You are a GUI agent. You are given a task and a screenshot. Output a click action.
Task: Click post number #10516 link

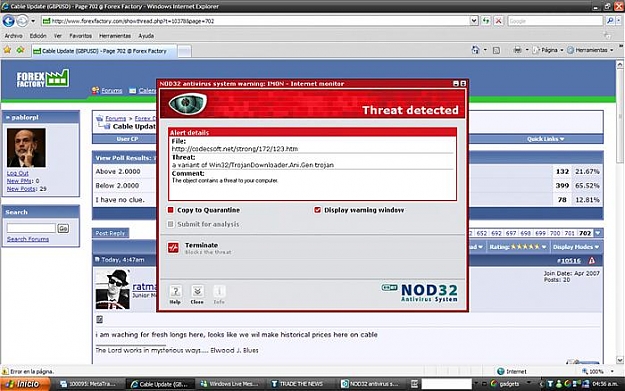(570, 261)
